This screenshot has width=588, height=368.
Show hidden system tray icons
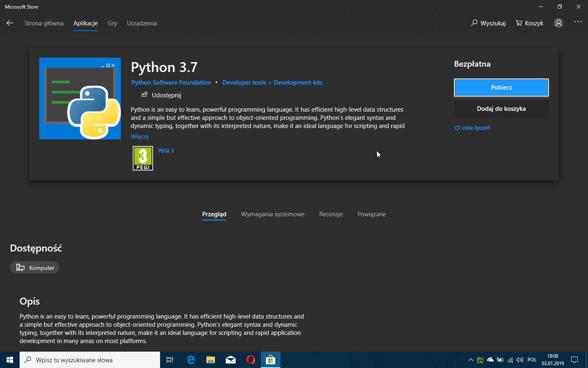pyautogui.click(x=470, y=360)
